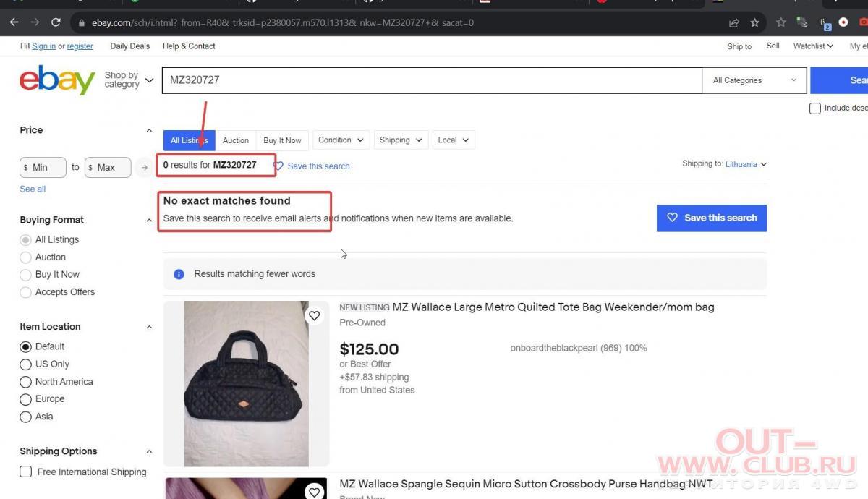Switch to Auction tab

235,140
